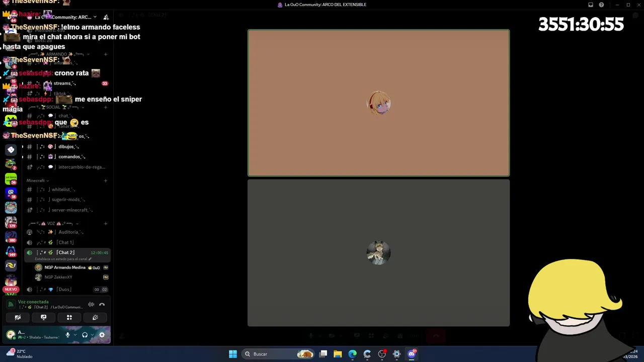Open Microsoft Edge from the taskbar

pos(352,354)
